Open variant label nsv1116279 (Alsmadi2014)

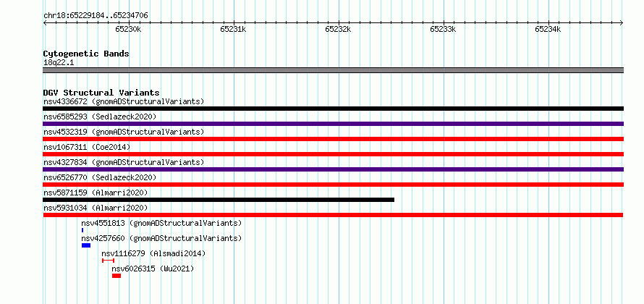(x=153, y=253)
